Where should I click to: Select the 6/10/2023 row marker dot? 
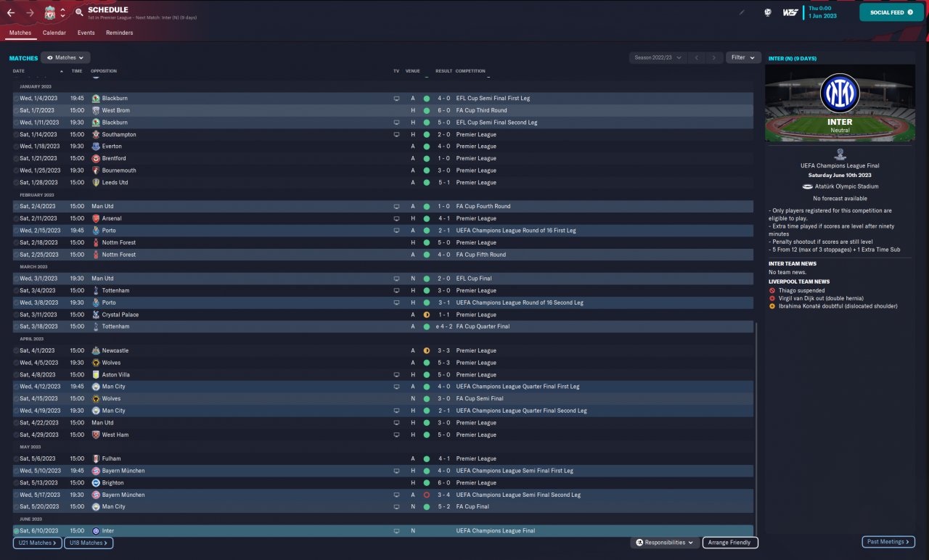pos(16,531)
